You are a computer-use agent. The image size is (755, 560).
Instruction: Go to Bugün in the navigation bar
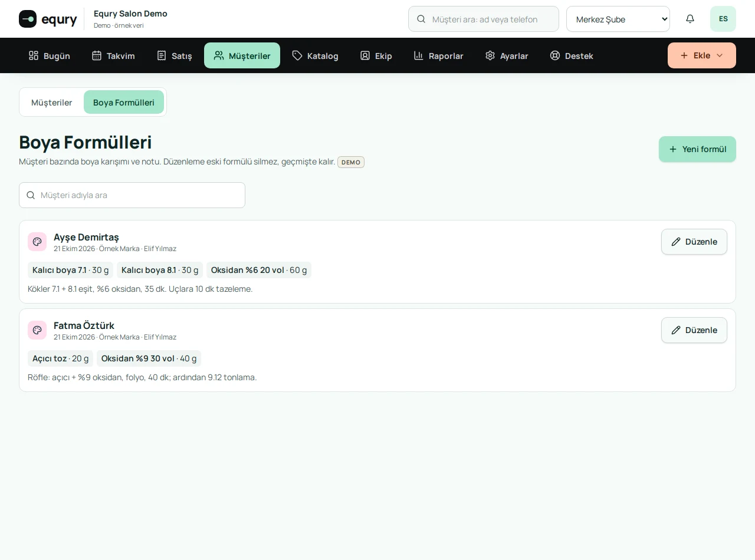click(50, 55)
